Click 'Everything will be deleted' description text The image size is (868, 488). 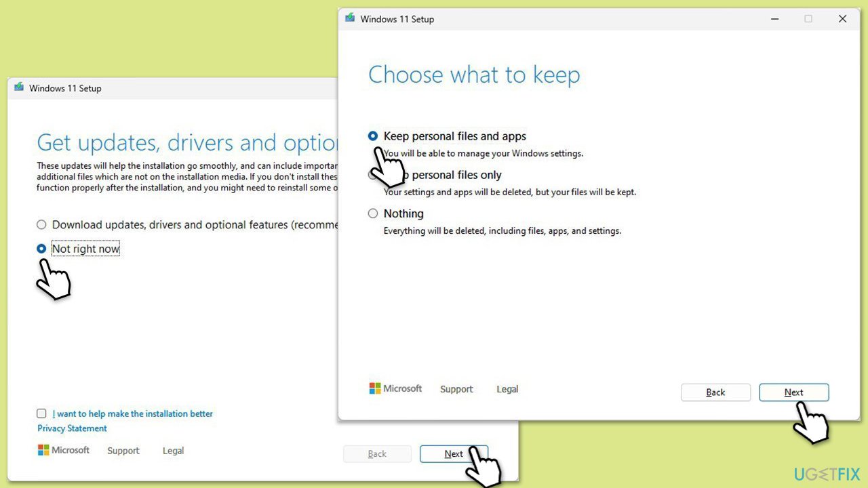coord(502,231)
